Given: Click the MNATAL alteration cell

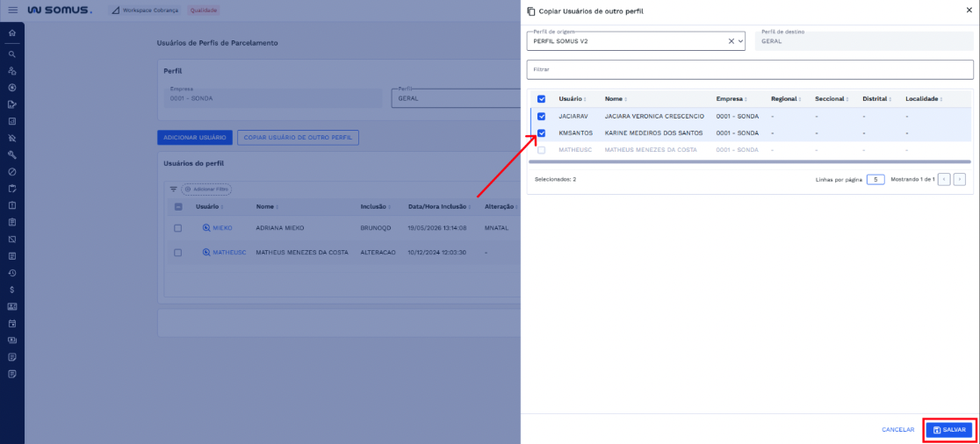Looking at the screenshot, I should click(x=496, y=228).
